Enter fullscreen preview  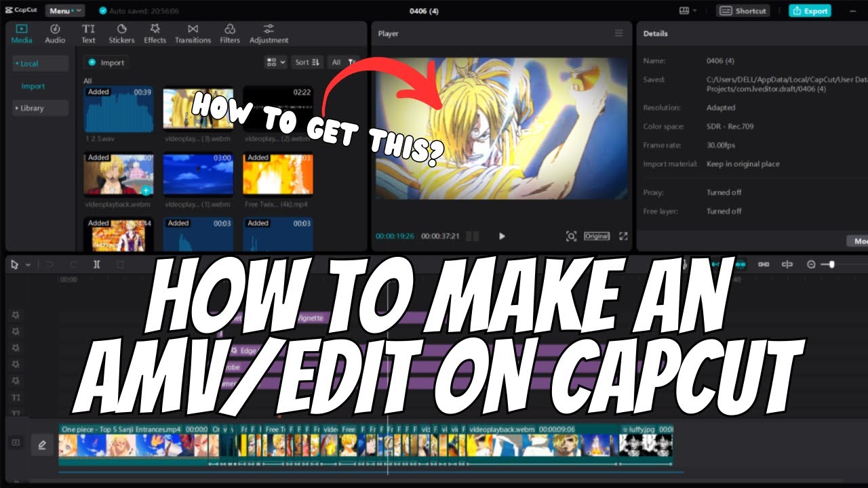[623, 236]
